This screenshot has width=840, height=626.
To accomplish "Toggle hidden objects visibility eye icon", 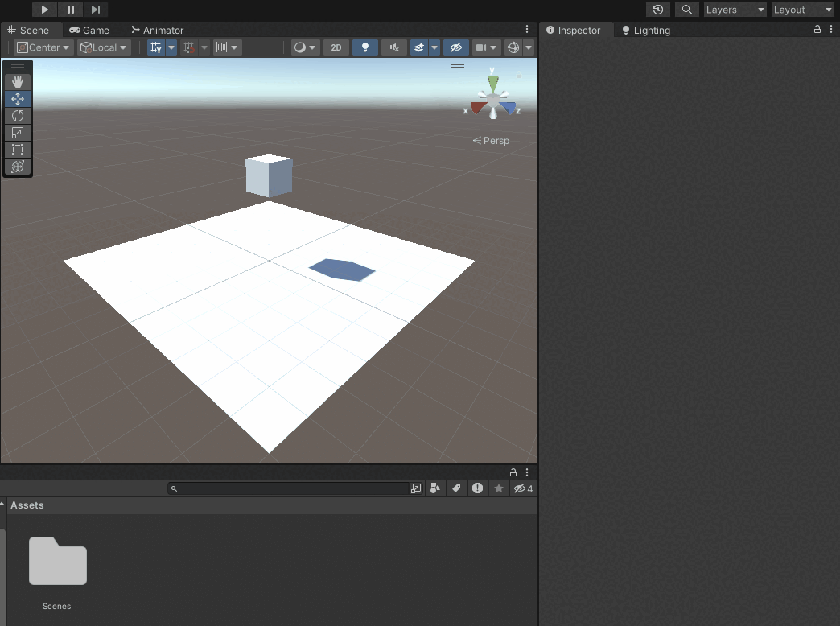I will click(x=456, y=47).
